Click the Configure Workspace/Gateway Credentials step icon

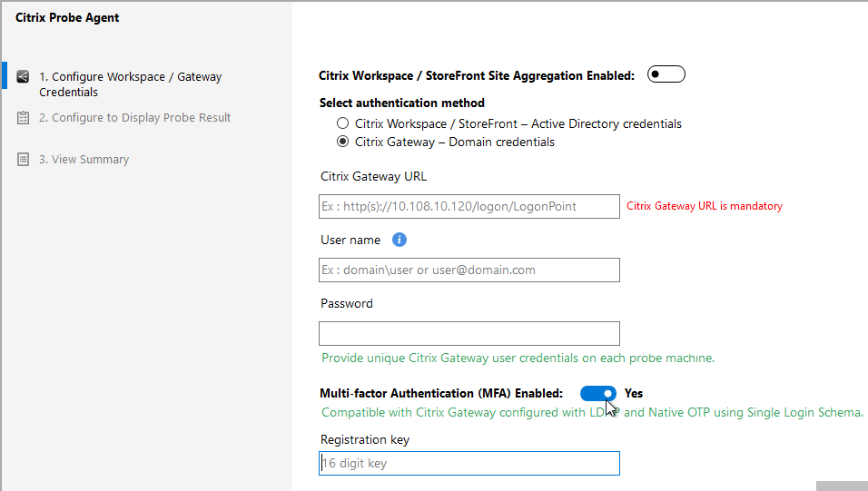(23, 76)
